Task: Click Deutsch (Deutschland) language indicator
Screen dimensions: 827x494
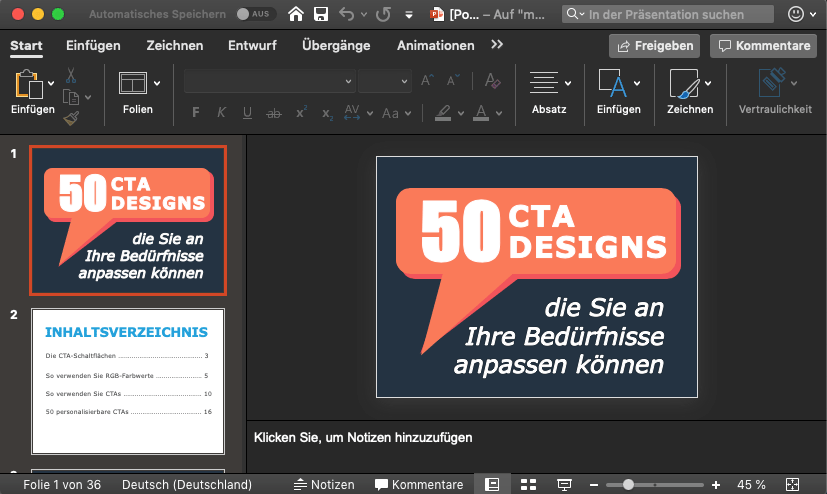Action: tap(187, 485)
